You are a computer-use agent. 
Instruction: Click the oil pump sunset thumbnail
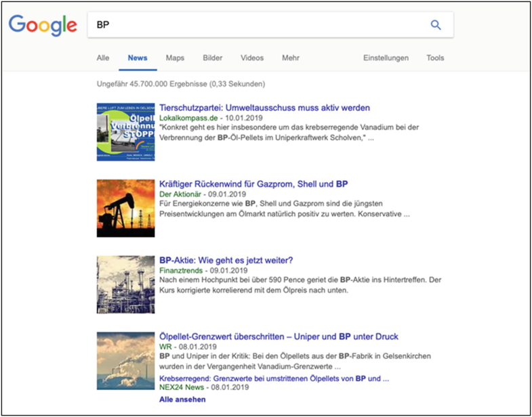(x=125, y=208)
